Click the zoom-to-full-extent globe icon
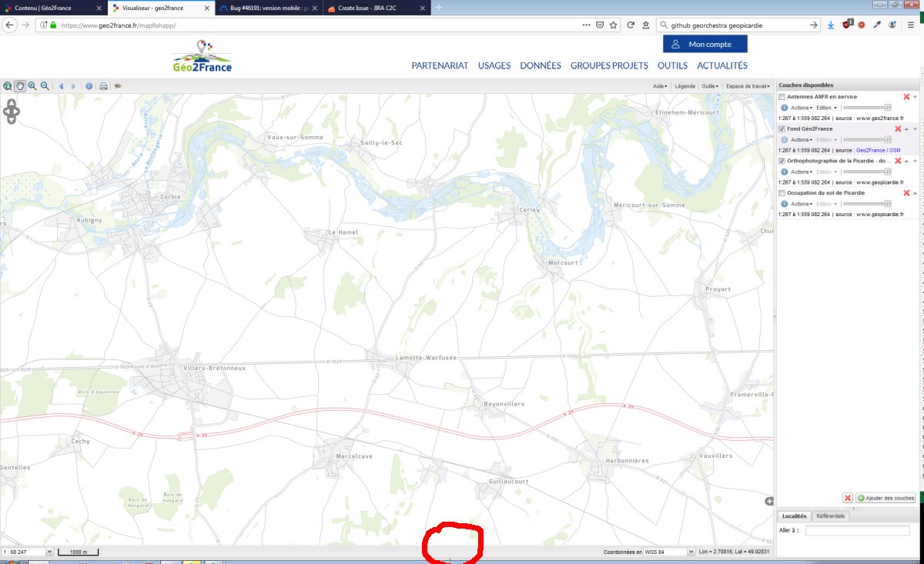Image resolution: width=924 pixels, height=564 pixels. coord(8,86)
